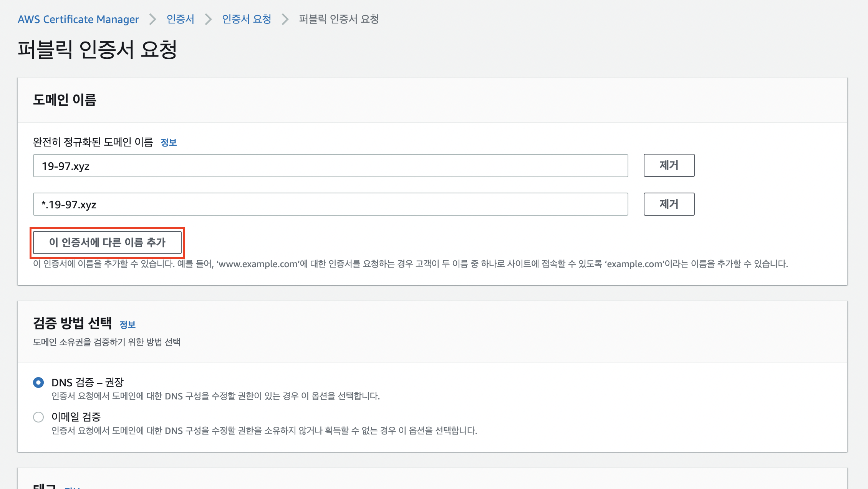Screen dimensions: 868x489
Task: Click chevron after AWS Certificate Manager breadcrumb
Action: [153, 19]
